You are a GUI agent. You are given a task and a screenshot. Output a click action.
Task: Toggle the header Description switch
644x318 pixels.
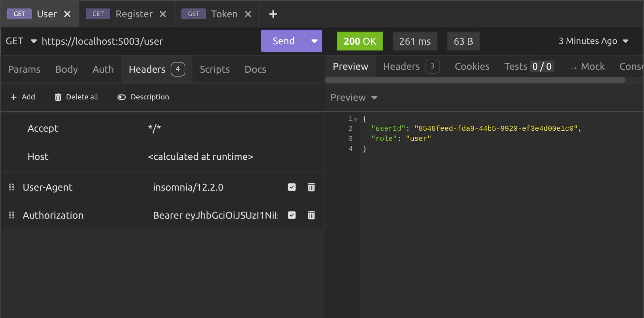point(121,97)
